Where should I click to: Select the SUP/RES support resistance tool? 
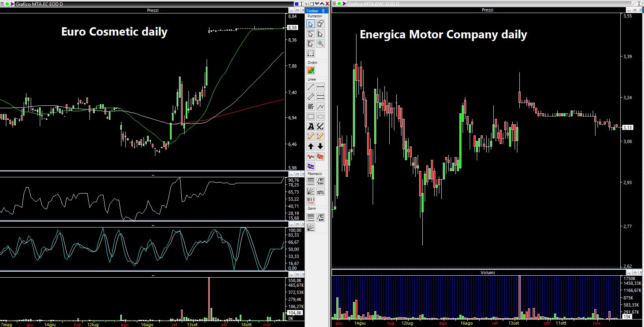coord(311,107)
